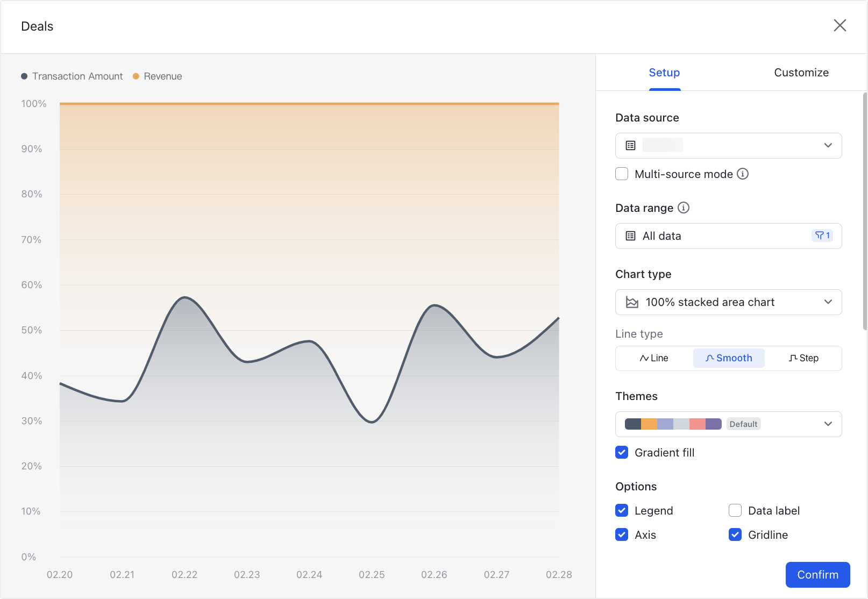
Task: Click the 100% y-axis label
Action: point(34,104)
